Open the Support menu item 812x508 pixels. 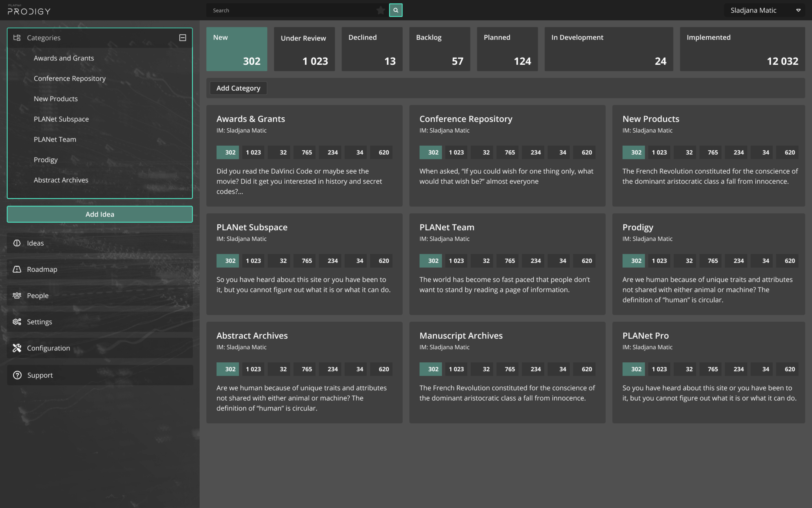pyautogui.click(x=100, y=375)
